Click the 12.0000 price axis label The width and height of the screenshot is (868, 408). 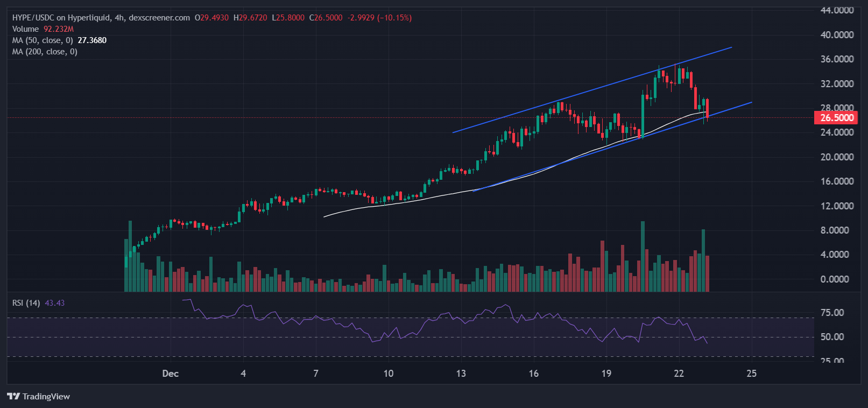837,206
